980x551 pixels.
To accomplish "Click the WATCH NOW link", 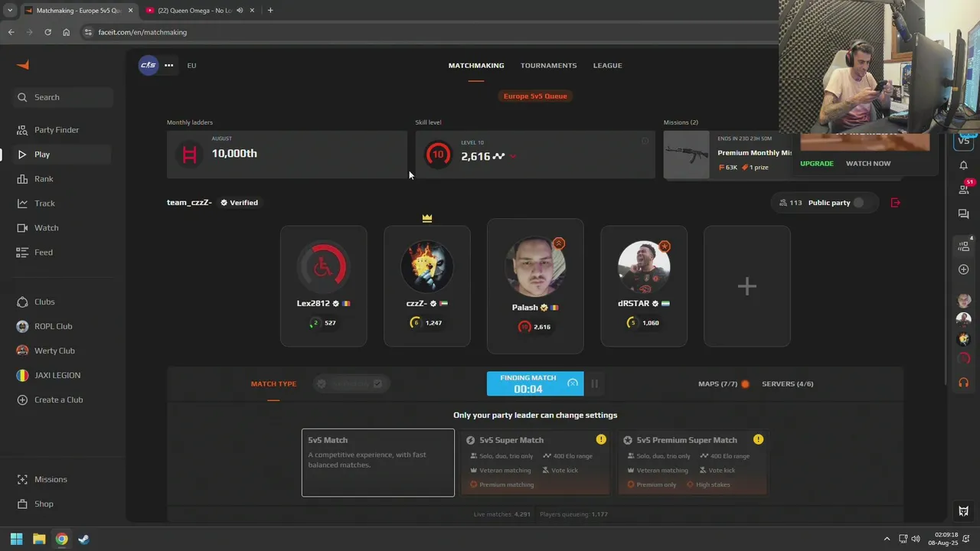I will tap(868, 164).
